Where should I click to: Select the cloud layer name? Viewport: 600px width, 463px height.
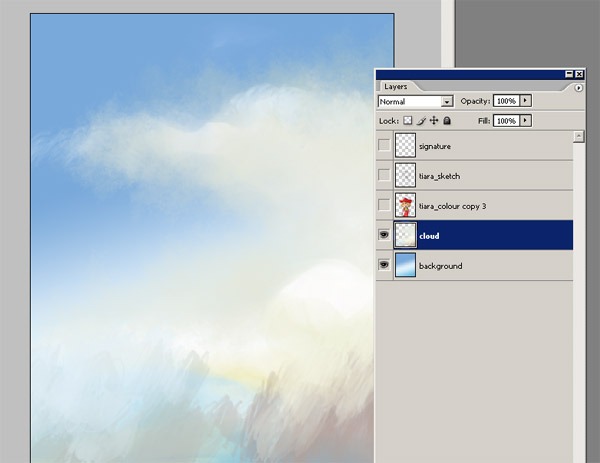tap(429, 236)
